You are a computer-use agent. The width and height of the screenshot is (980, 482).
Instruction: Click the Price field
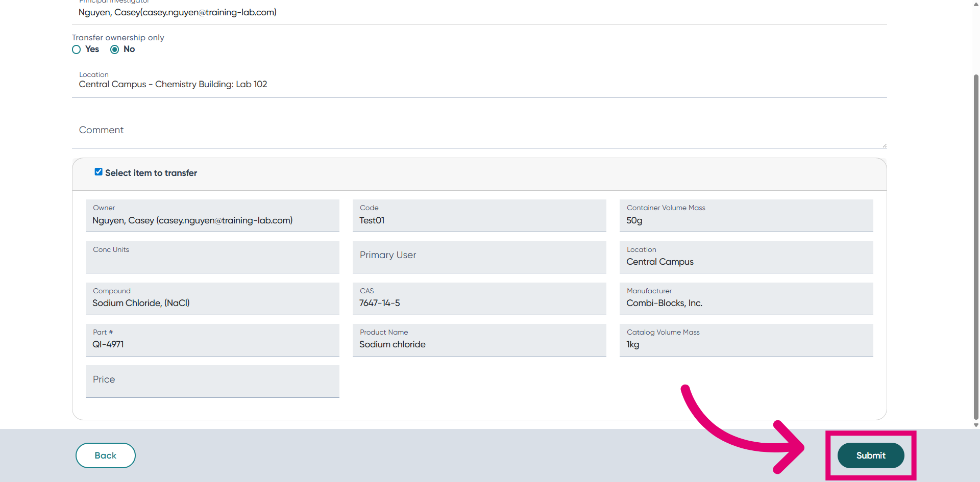point(212,381)
